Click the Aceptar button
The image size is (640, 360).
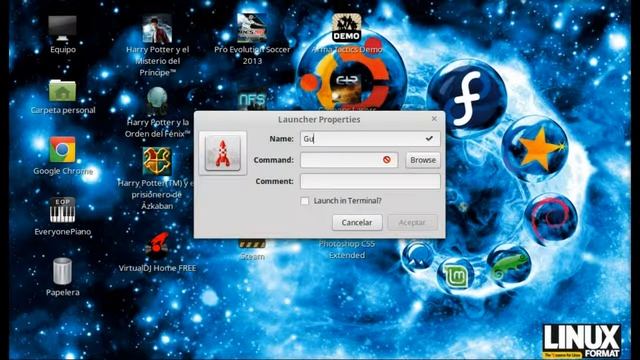click(412, 222)
